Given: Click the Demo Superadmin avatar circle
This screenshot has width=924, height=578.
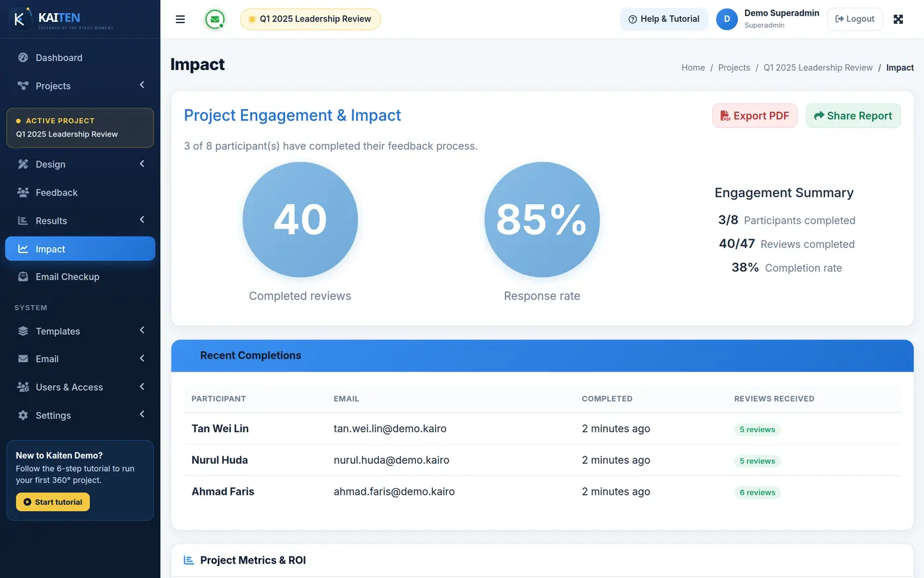Looking at the screenshot, I should (727, 19).
